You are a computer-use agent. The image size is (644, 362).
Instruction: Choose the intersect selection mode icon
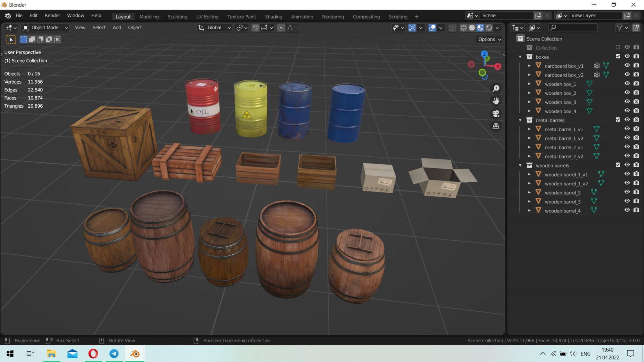click(57, 39)
